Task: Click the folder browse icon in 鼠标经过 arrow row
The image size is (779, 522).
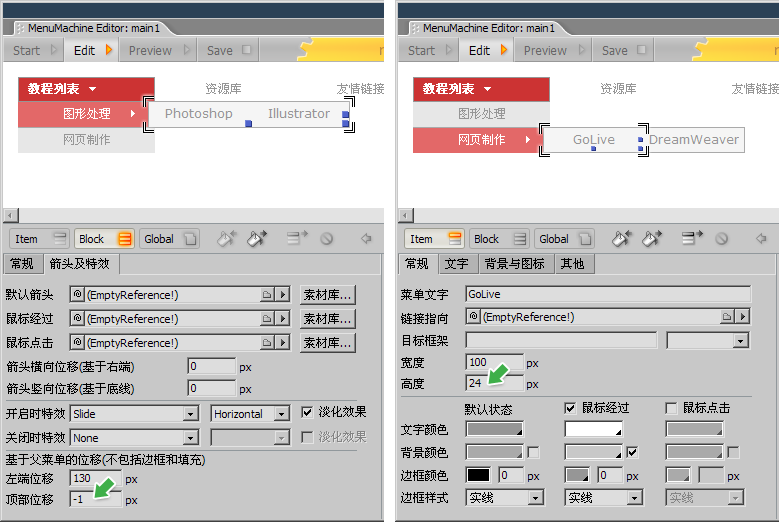Action: [267, 318]
